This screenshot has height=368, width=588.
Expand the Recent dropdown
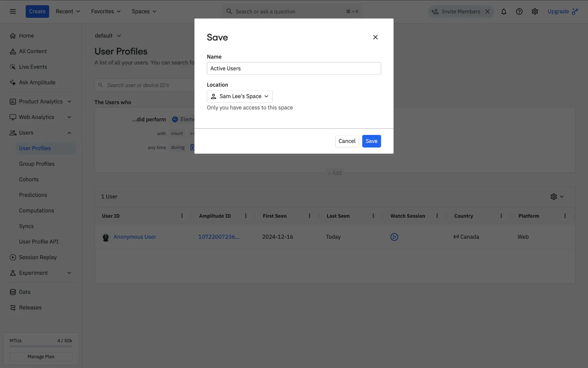pos(68,11)
